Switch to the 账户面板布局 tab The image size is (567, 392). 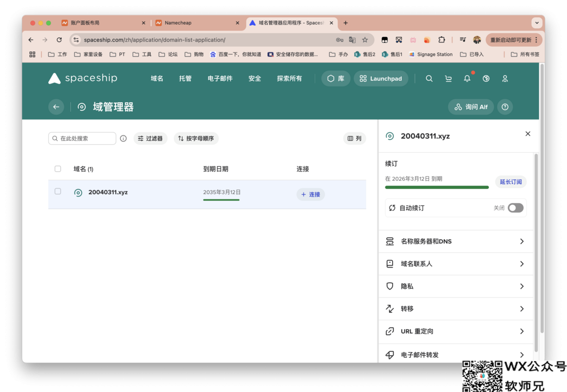coord(103,23)
